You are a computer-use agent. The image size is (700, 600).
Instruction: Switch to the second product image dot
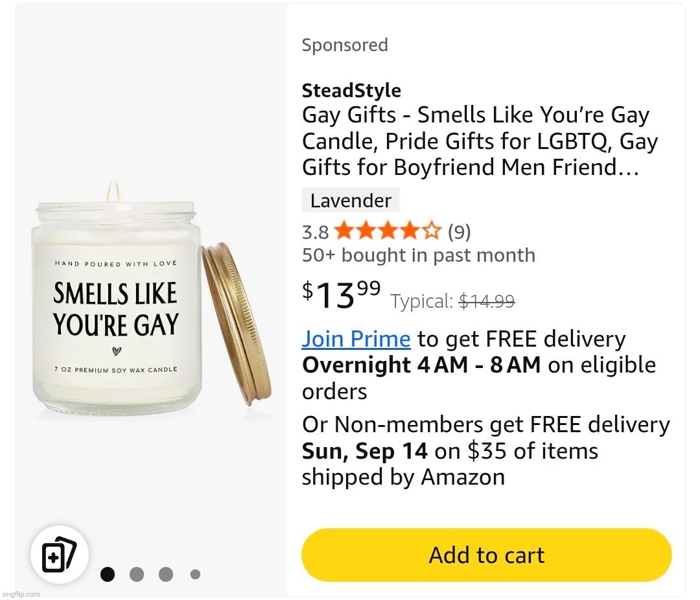tap(137, 574)
